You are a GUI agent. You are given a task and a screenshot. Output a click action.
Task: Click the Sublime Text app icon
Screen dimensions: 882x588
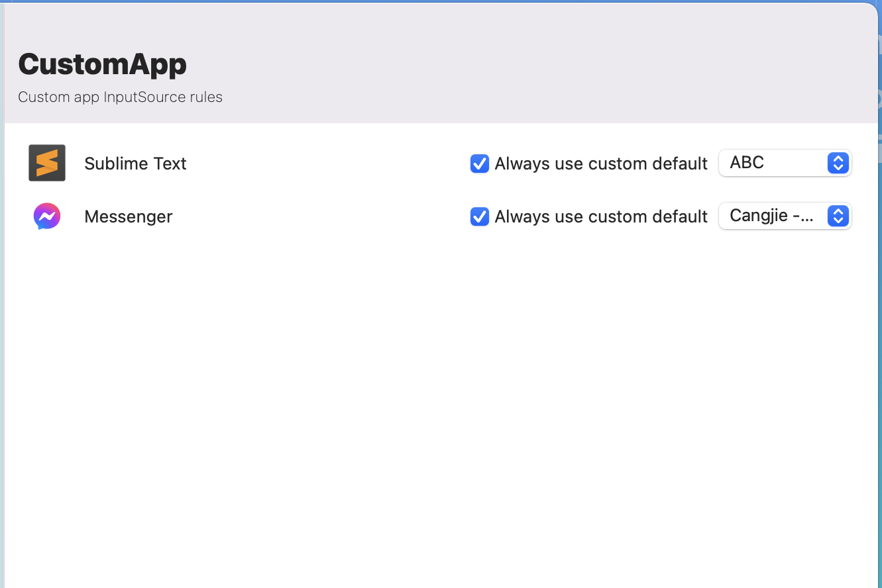(47, 163)
